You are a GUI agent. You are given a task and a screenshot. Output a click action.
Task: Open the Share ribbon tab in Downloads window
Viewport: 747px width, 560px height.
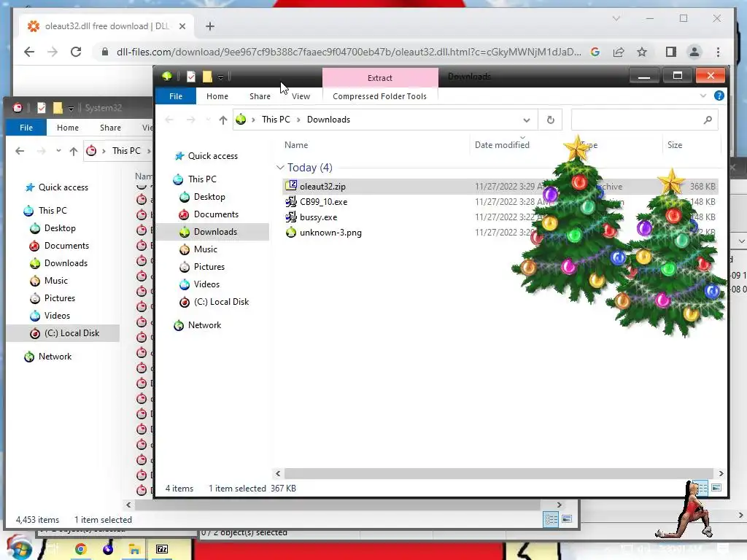[x=260, y=96]
